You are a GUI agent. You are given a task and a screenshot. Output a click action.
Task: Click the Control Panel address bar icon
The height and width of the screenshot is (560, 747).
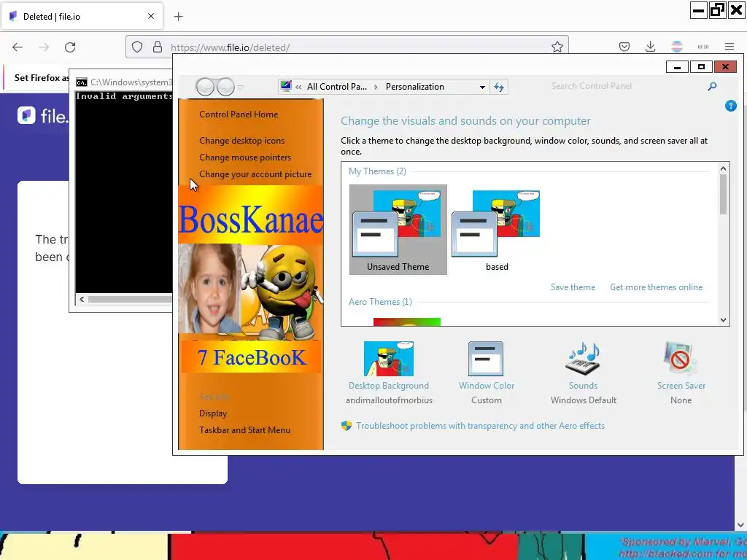click(x=286, y=87)
